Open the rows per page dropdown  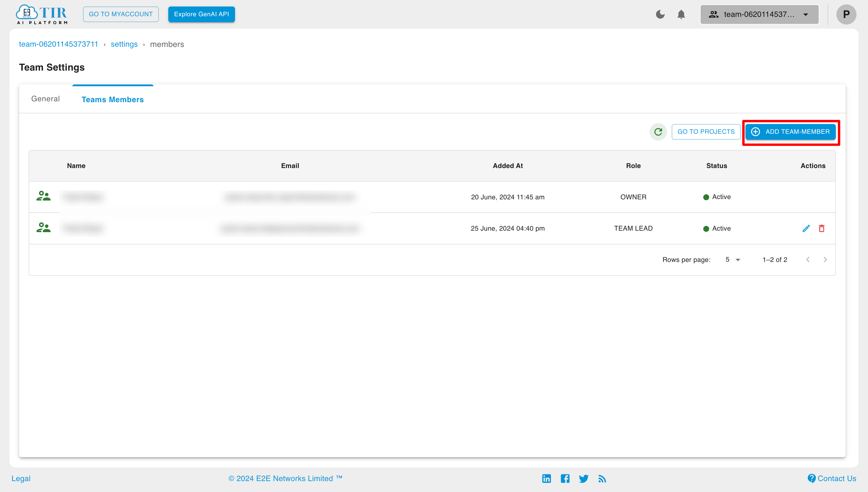(732, 260)
